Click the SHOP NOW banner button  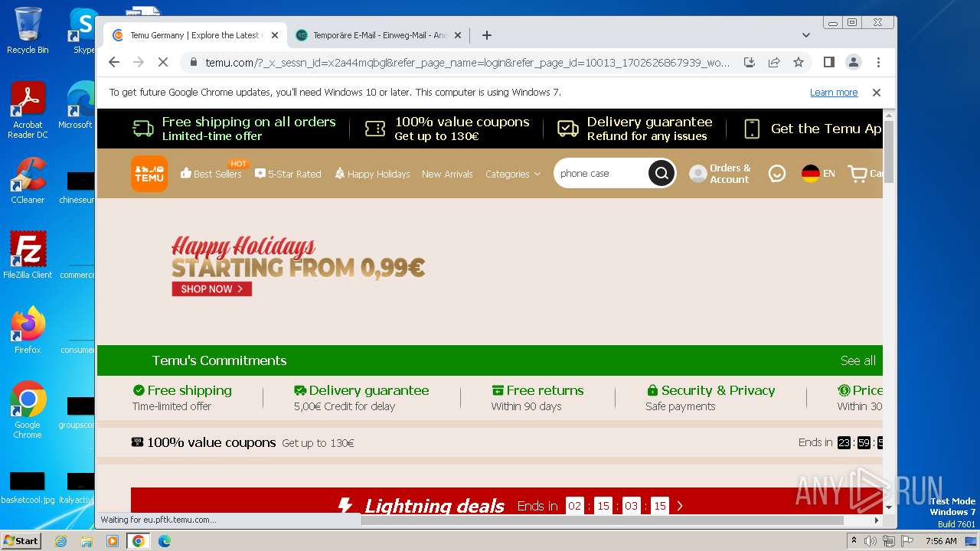(212, 289)
